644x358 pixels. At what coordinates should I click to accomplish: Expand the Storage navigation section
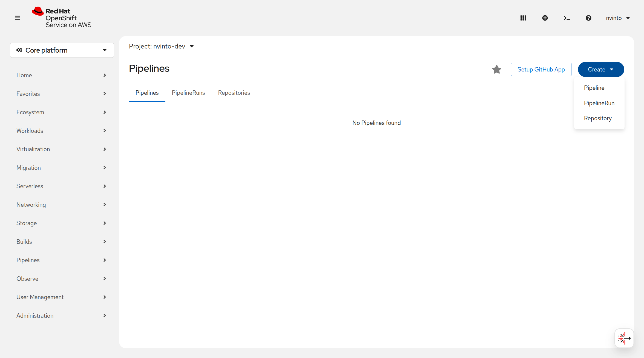tap(61, 223)
